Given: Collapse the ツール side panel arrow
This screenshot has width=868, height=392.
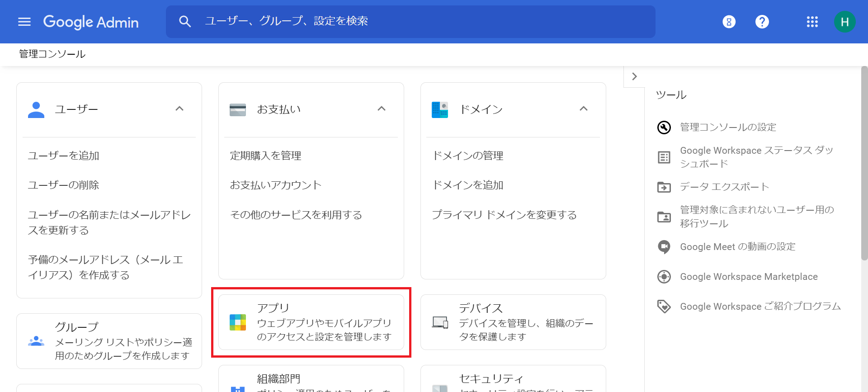Looking at the screenshot, I should [x=634, y=76].
